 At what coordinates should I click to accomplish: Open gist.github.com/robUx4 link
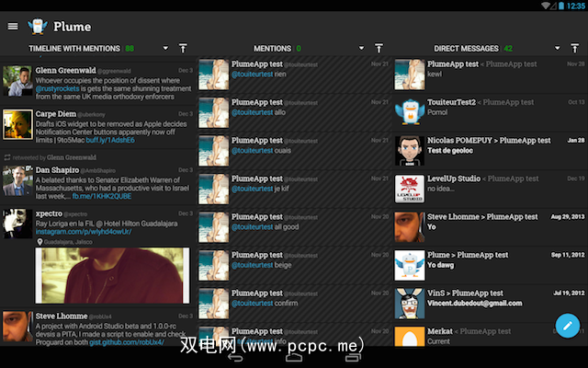click(127, 342)
